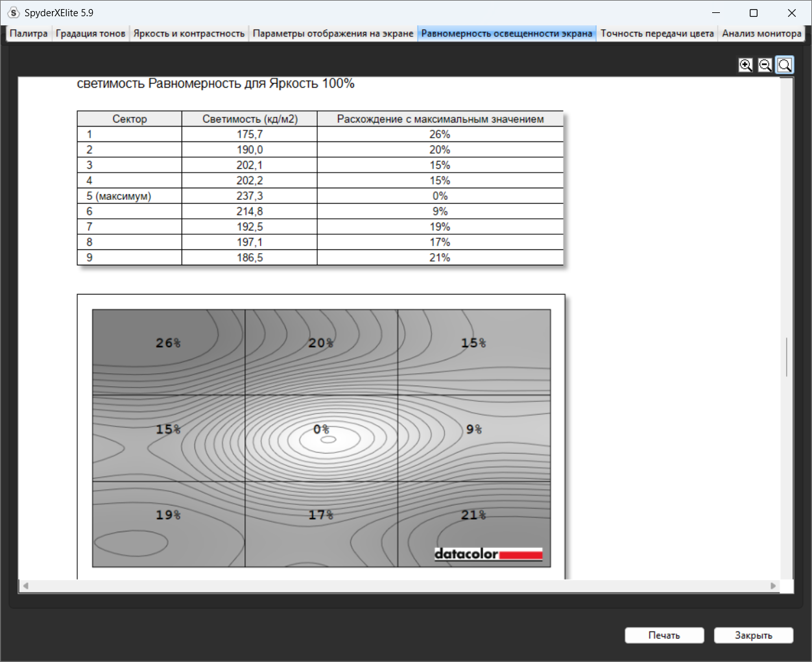The width and height of the screenshot is (812, 662).
Task: Click the Сектор column header
Action: (130, 119)
